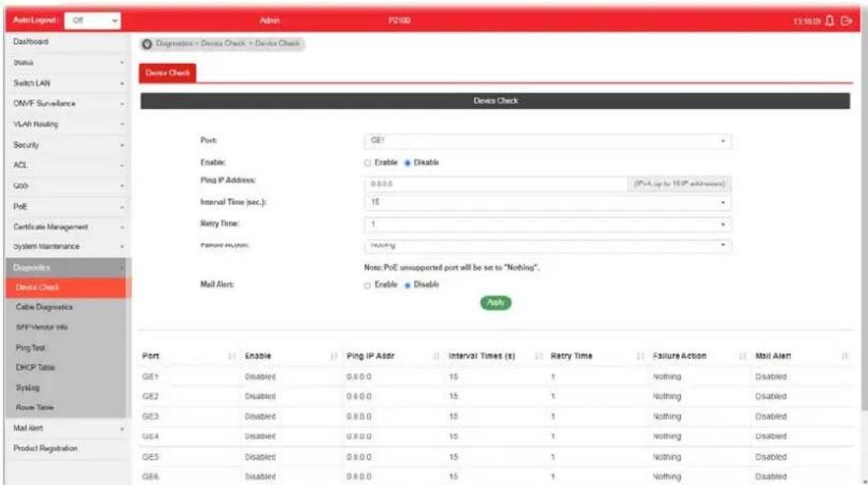
Task: Click the Device Check black section header
Action: tap(495, 101)
